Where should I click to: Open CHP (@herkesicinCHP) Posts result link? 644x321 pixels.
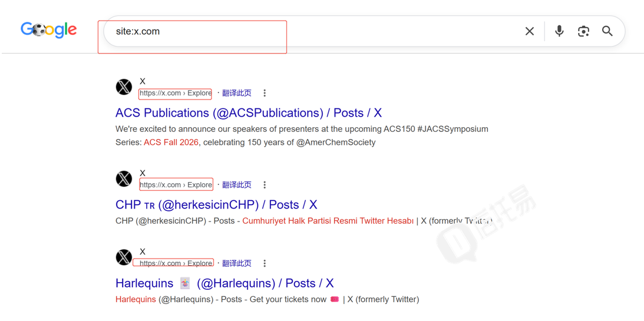point(216,205)
